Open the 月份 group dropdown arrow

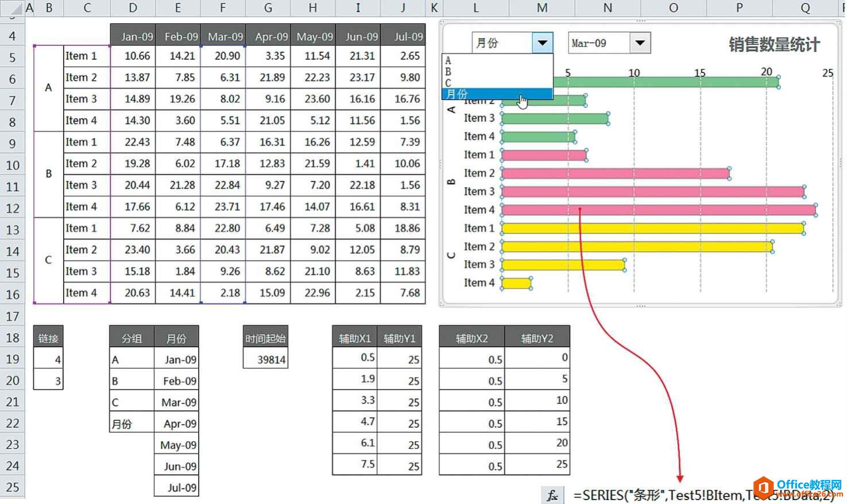coord(542,43)
